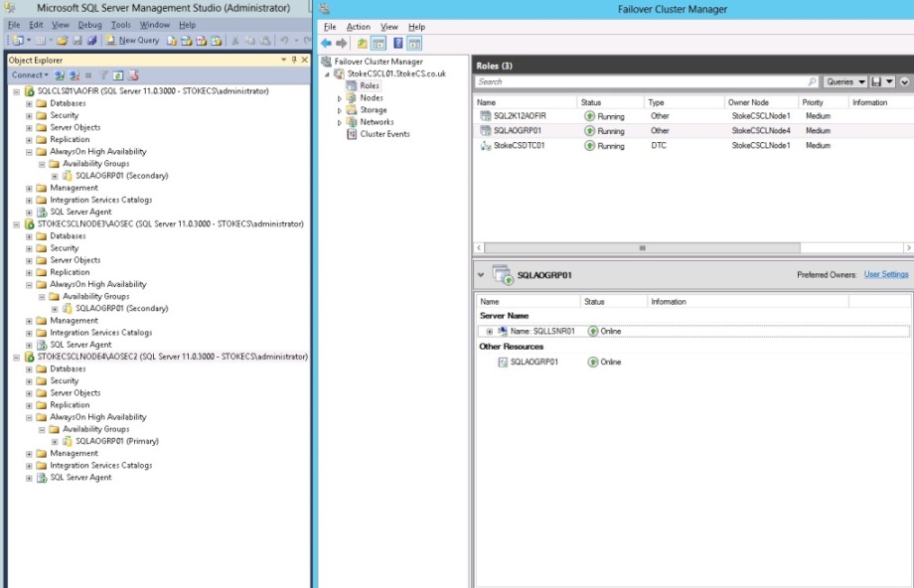
Task: Select the SQL2K12AOFIR role row
Action: (692, 116)
